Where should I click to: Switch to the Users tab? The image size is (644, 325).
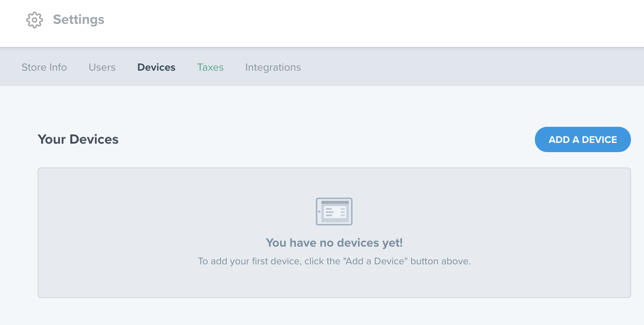[x=102, y=67]
